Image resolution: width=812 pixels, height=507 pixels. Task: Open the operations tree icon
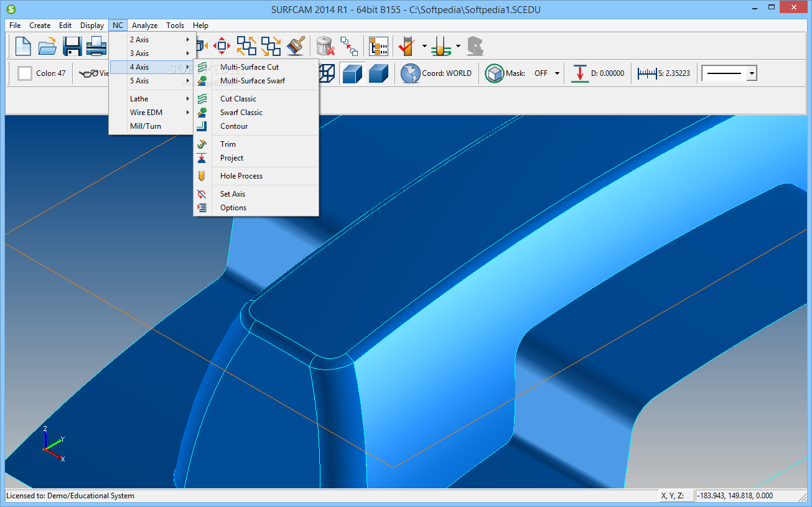coord(378,46)
